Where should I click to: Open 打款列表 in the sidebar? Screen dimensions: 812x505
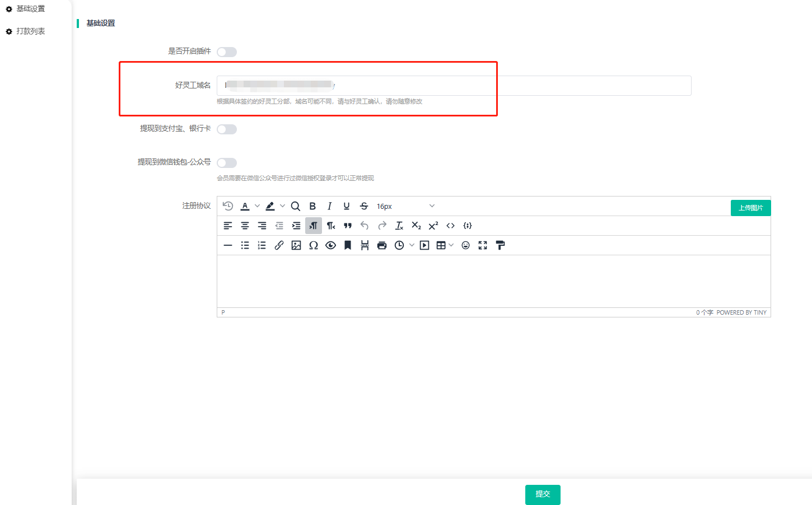click(x=30, y=31)
